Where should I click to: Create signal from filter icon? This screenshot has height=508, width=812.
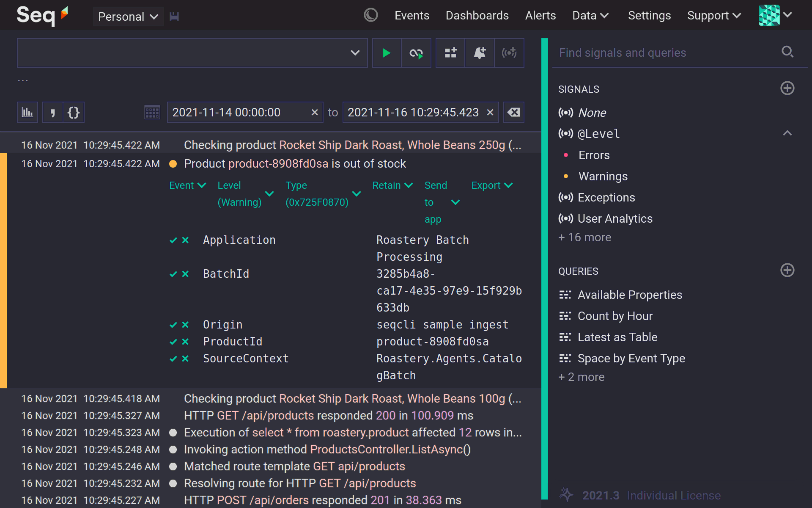click(509, 53)
